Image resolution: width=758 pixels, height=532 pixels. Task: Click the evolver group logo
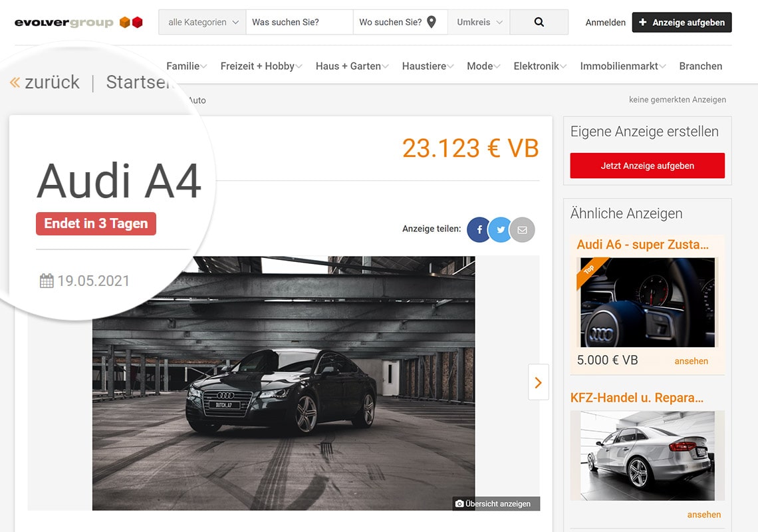78,22
